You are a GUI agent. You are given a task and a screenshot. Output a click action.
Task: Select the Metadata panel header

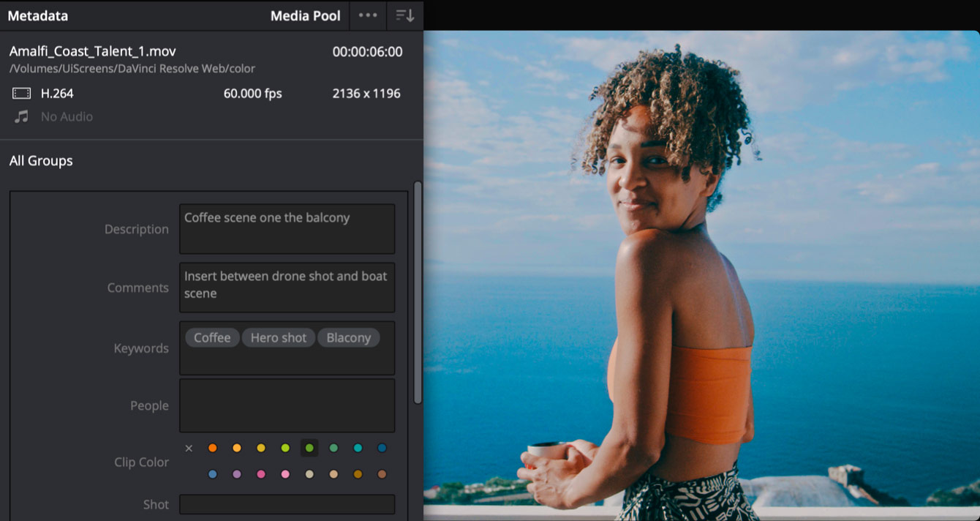(x=37, y=15)
